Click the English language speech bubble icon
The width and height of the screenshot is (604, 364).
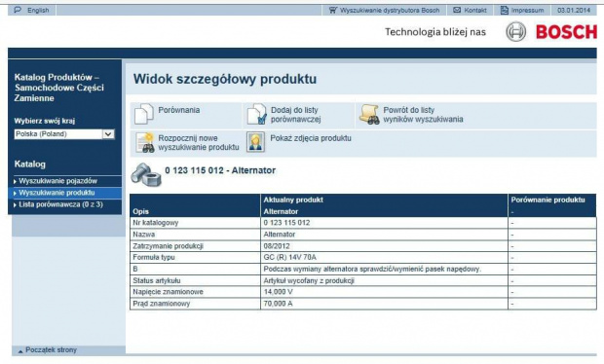18,10
